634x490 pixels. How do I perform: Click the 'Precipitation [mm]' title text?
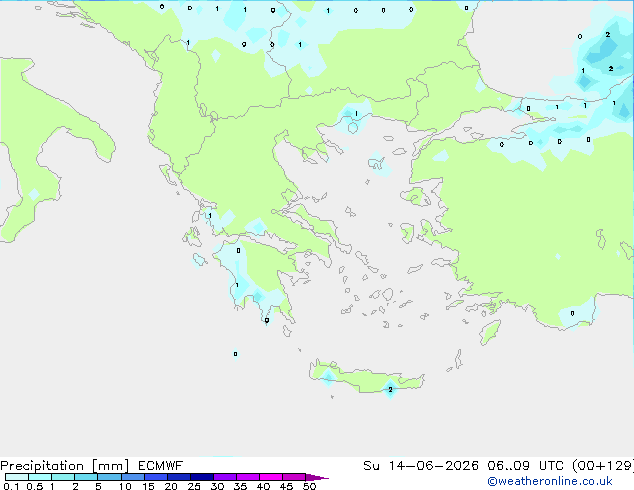coord(65,466)
